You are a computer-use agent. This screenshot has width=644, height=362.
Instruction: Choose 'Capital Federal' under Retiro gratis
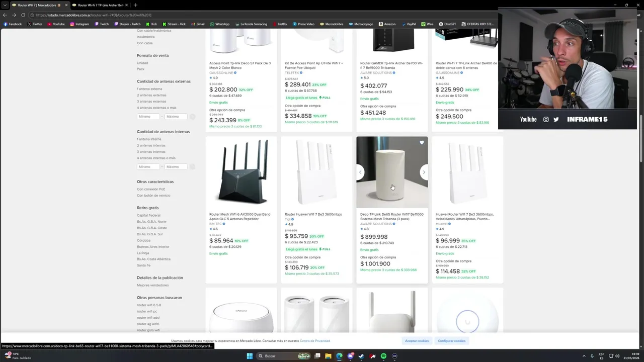tap(148, 215)
